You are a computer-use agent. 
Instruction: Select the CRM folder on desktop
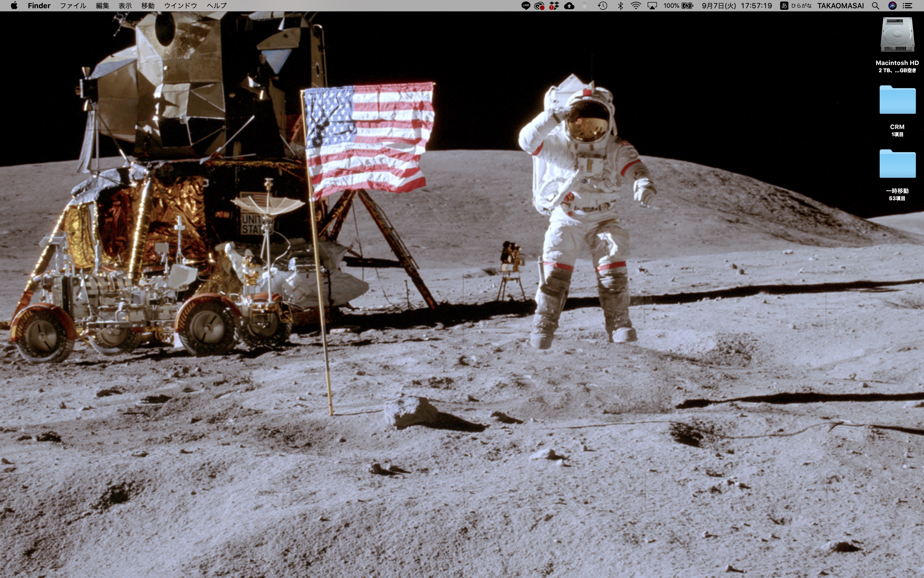point(897,99)
